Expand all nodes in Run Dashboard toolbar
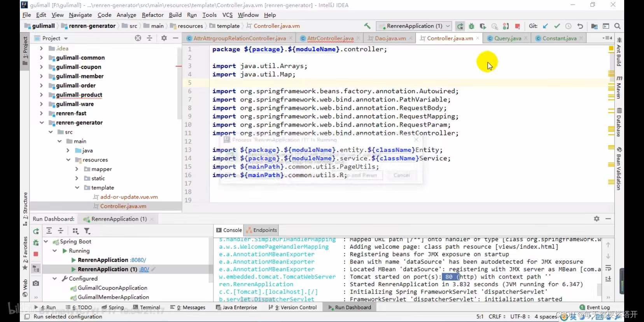This screenshot has width=644, height=322. (49, 231)
